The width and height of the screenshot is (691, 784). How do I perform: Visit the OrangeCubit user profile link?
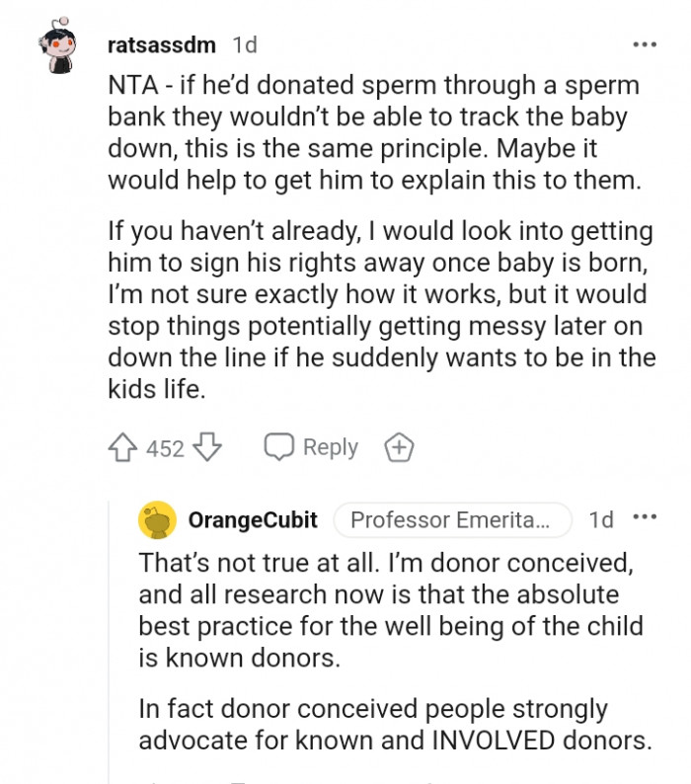[x=253, y=519]
